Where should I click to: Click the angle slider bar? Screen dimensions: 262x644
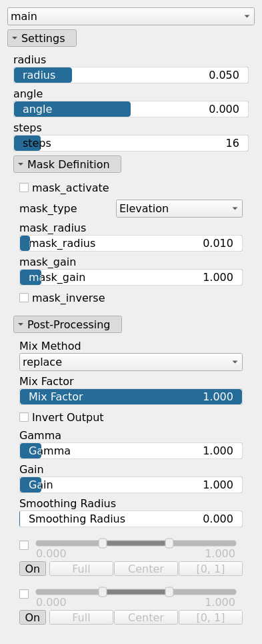coord(131,109)
